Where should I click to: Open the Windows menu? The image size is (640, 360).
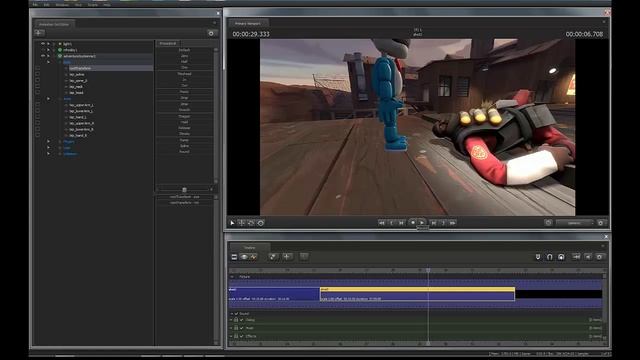(62, 5)
